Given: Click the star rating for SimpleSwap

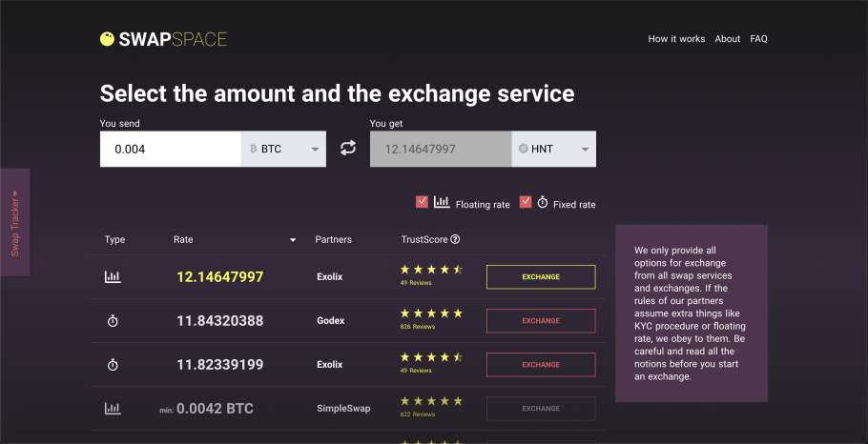Looking at the screenshot, I should coord(431,401).
